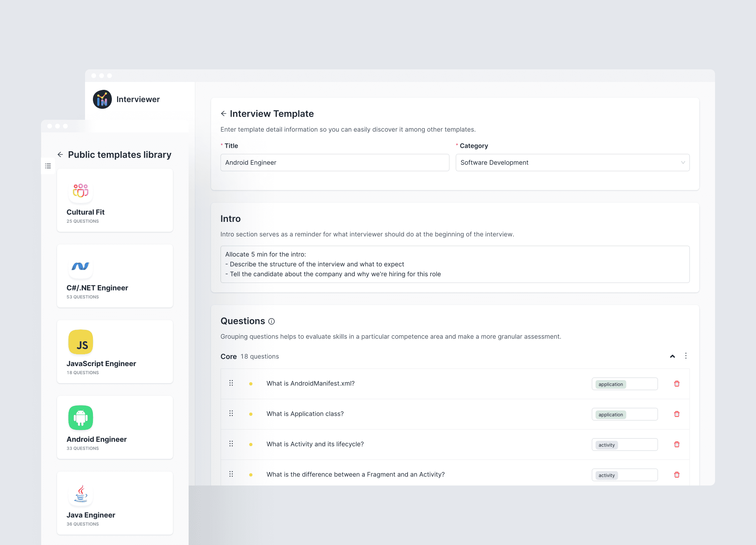Delete the Activity lifecycle question

click(676, 445)
